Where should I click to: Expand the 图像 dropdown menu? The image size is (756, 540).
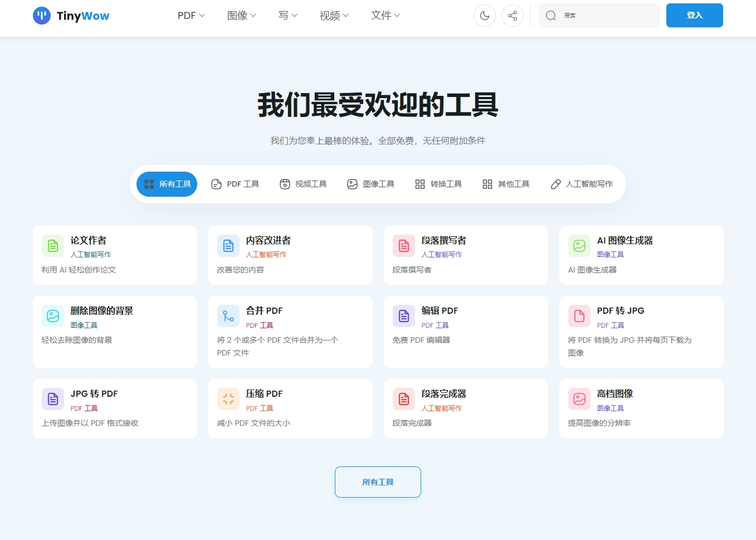pyautogui.click(x=242, y=16)
